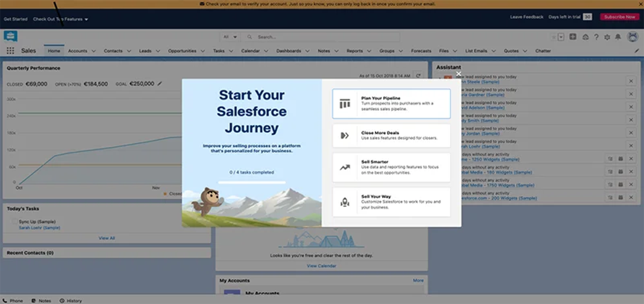Viewport: 644px width, 304px height.
Task: Click in the global Search field
Action: [320, 37]
